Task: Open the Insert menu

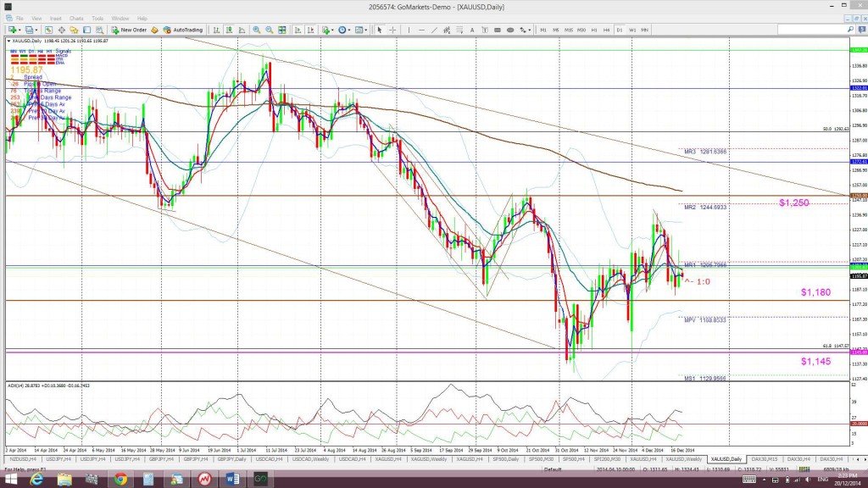Action: (55, 19)
